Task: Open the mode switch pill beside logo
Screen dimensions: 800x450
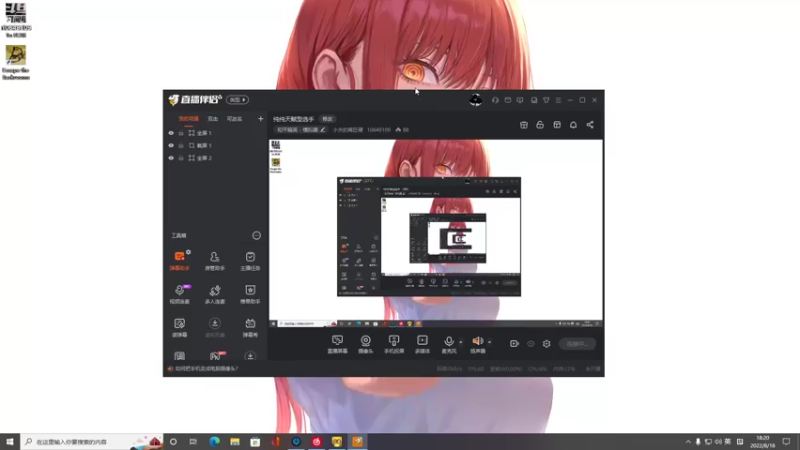Action: (237, 100)
